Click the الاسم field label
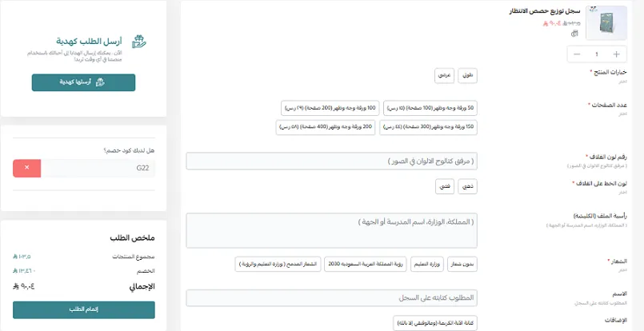The image size is (644, 331). point(620,294)
